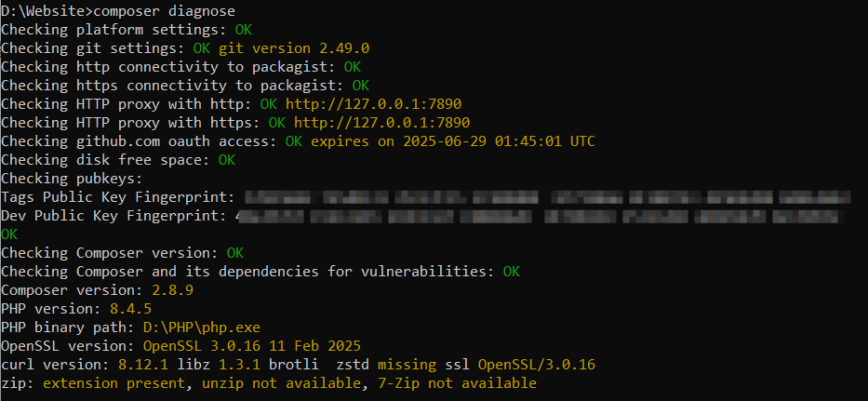Click the standalone OK below pubkeys
The height and width of the screenshot is (401, 868).
[9, 234]
